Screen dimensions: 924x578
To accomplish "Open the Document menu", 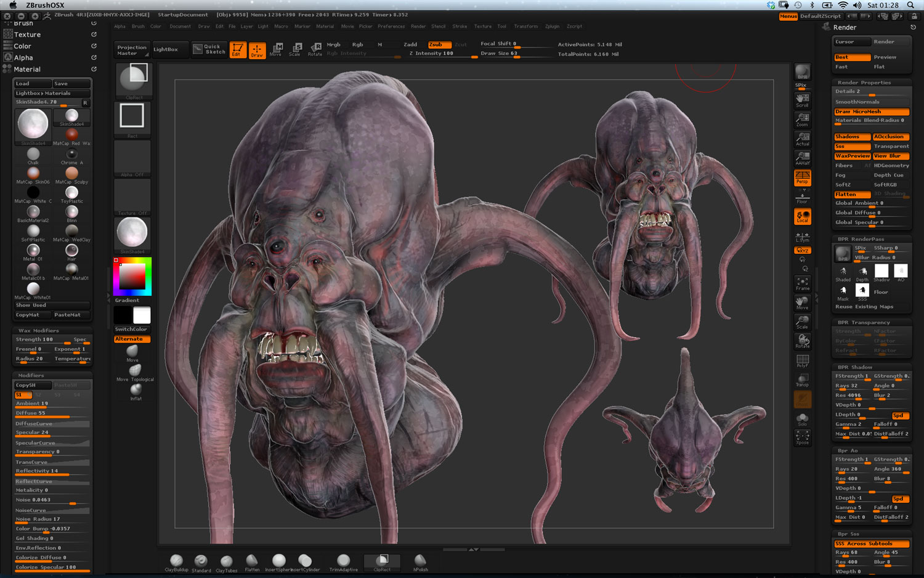I will click(180, 26).
